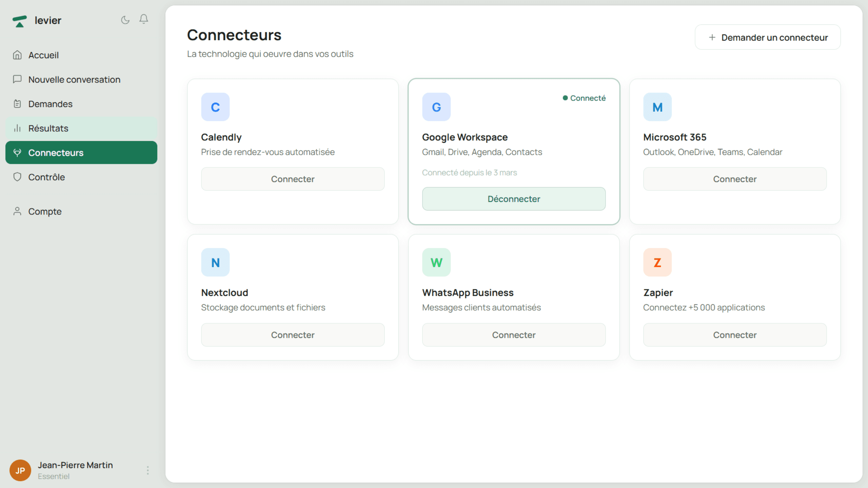Image resolution: width=868 pixels, height=488 pixels.
Task: Click the levier brand name
Action: 48,20
